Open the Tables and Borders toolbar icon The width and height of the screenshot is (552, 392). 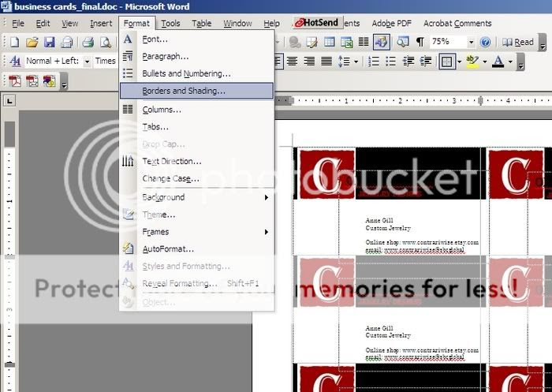pyautogui.click(x=312, y=43)
